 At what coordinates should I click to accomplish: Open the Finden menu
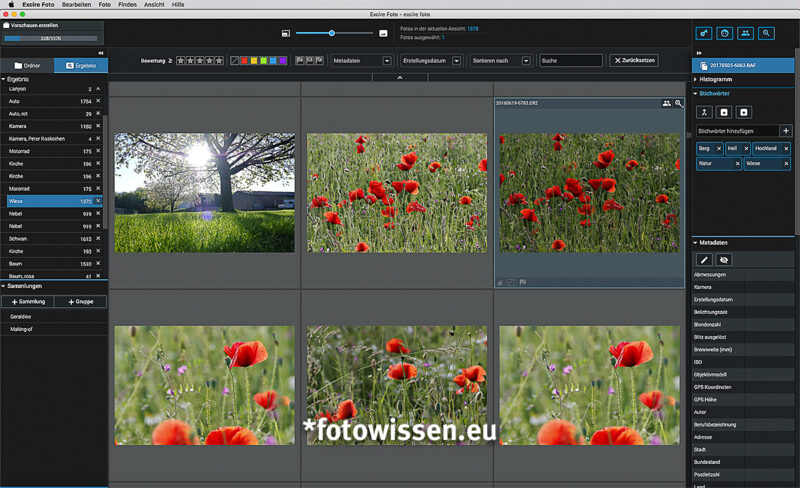[128, 5]
